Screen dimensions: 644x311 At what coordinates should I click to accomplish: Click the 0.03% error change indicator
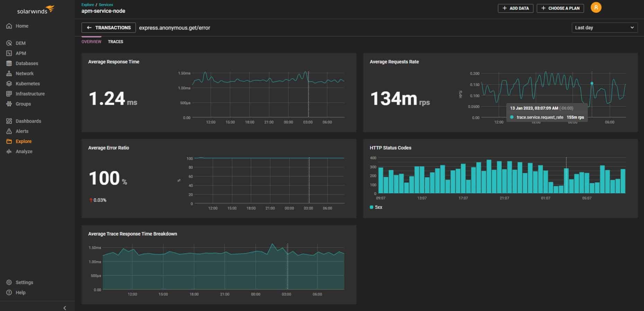coord(98,200)
